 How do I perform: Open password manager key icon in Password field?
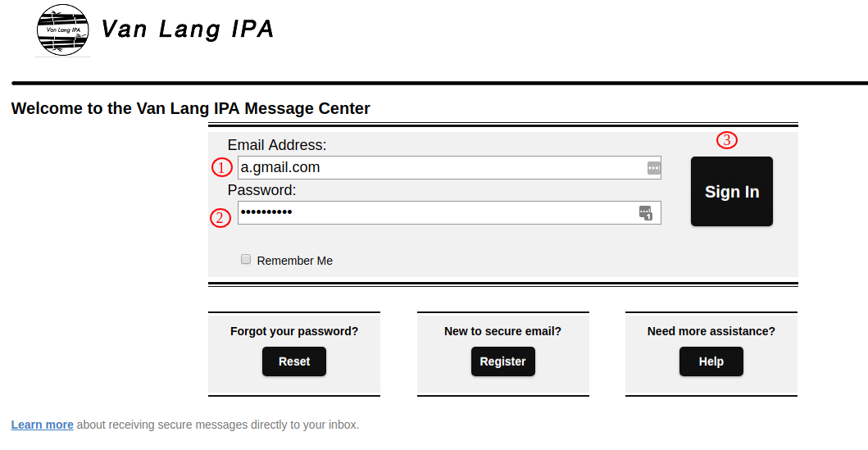pyautogui.click(x=645, y=213)
